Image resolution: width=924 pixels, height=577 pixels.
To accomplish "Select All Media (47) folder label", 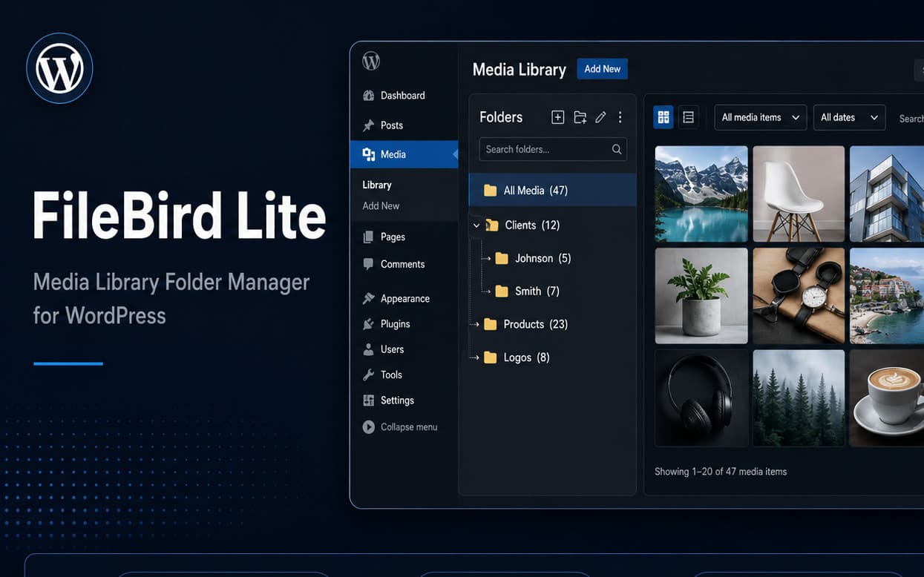I will 536,191.
